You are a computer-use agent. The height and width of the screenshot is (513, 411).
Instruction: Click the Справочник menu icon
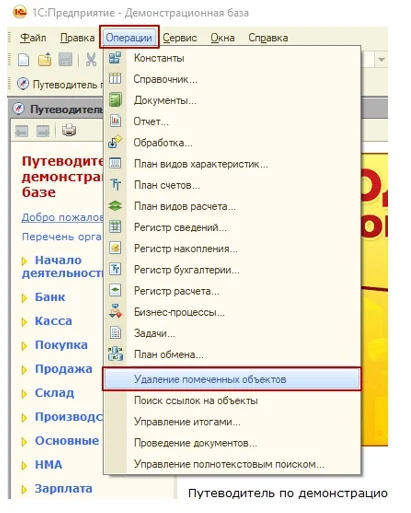(x=115, y=79)
